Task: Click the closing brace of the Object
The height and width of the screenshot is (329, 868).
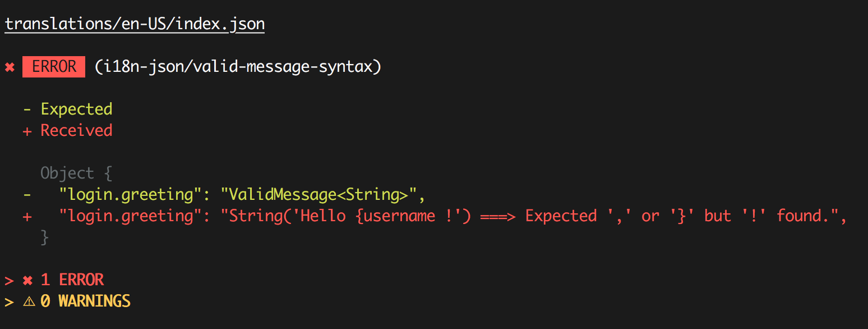Action: tap(45, 237)
